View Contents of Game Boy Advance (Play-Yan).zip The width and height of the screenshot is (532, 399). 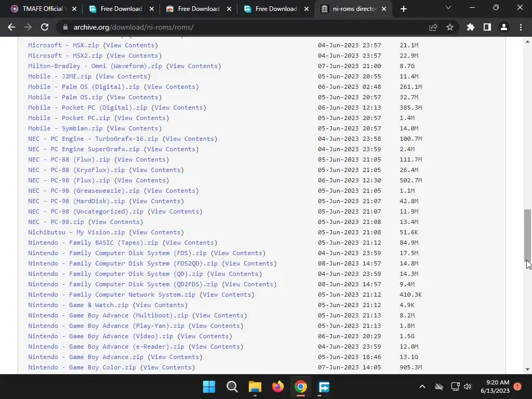pos(216,326)
